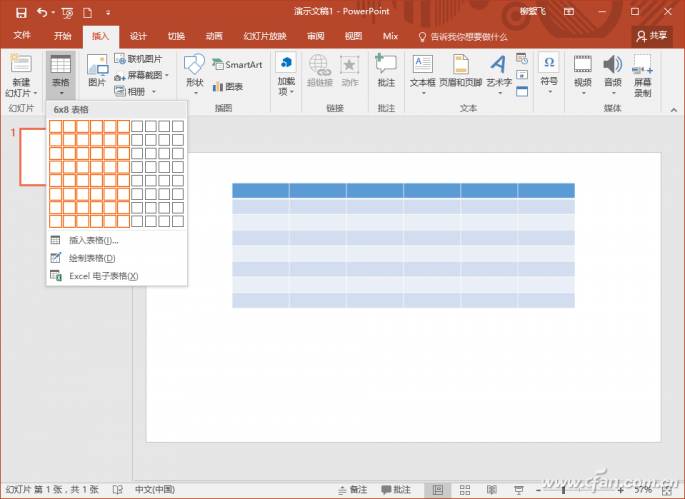Open the ribbon display options
Screen dimensions: 685x499
click(x=568, y=12)
